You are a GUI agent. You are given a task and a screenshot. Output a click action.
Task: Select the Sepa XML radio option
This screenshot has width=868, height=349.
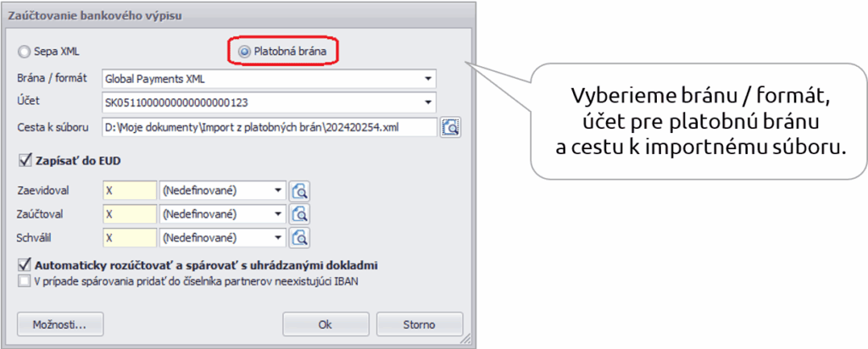pyautogui.click(x=23, y=52)
